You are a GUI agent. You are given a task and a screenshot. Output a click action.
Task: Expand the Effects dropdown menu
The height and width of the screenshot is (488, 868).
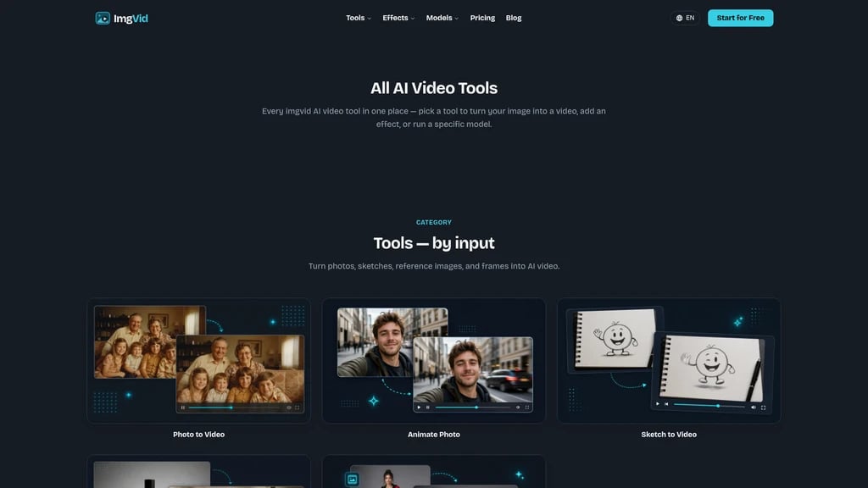pos(398,19)
